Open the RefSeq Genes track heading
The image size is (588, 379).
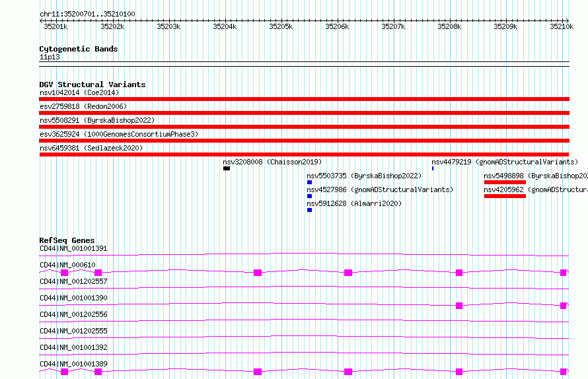click(67, 240)
